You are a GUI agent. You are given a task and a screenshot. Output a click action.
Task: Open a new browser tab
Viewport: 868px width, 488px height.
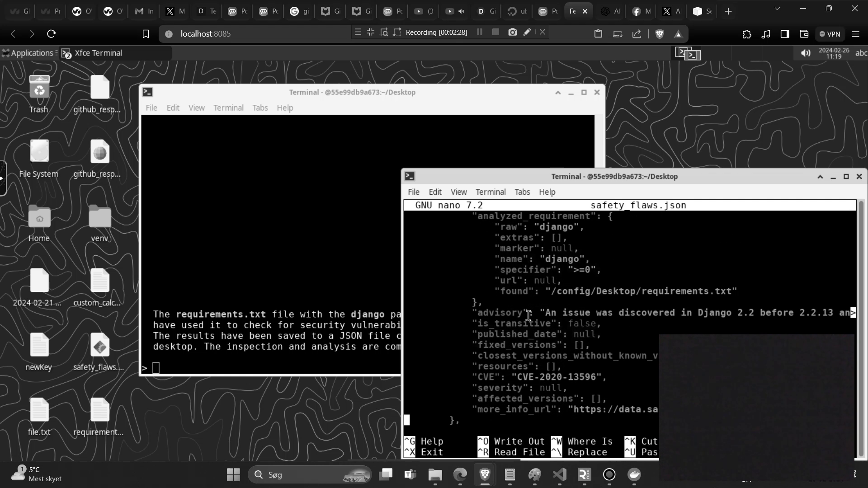[x=727, y=11]
